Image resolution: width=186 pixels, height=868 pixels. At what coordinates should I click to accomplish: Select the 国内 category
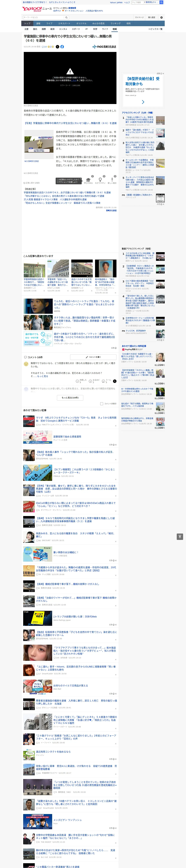coord(35,29)
